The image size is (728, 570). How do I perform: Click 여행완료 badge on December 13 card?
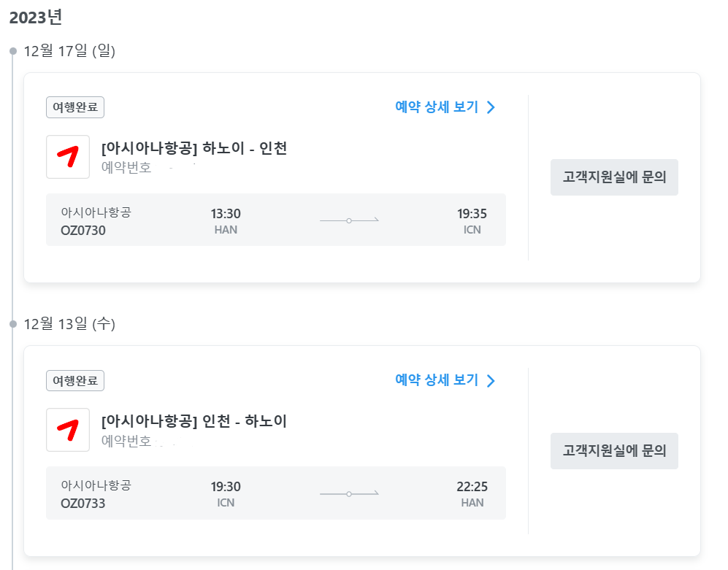75,381
